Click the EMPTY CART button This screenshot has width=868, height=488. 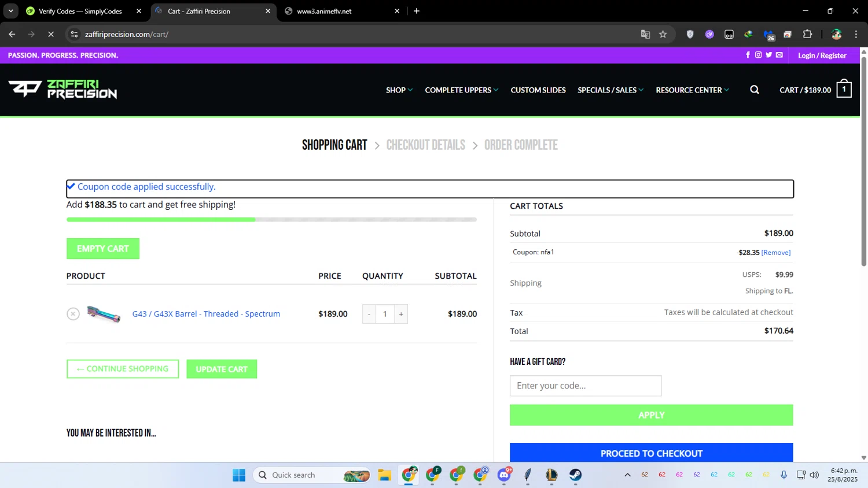pos(103,249)
